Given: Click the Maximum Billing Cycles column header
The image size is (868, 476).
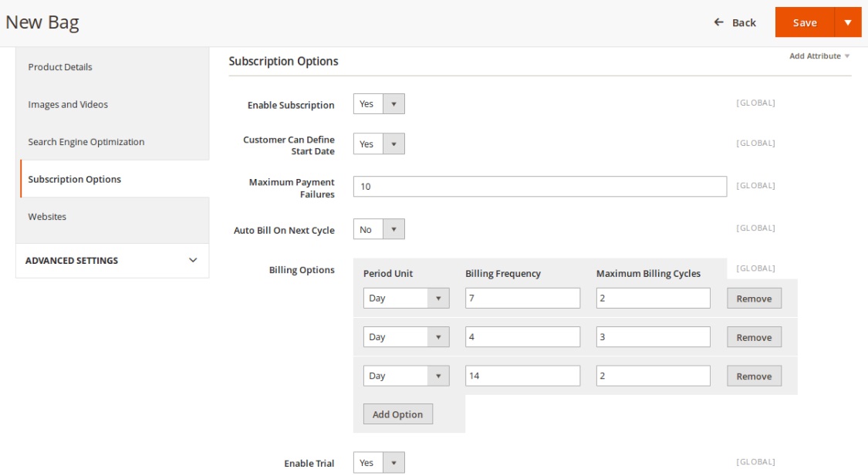Looking at the screenshot, I should (648, 273).
